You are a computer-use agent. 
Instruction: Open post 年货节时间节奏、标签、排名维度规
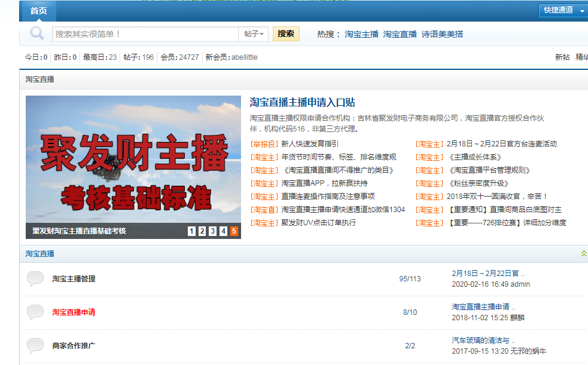pos(339,157)
